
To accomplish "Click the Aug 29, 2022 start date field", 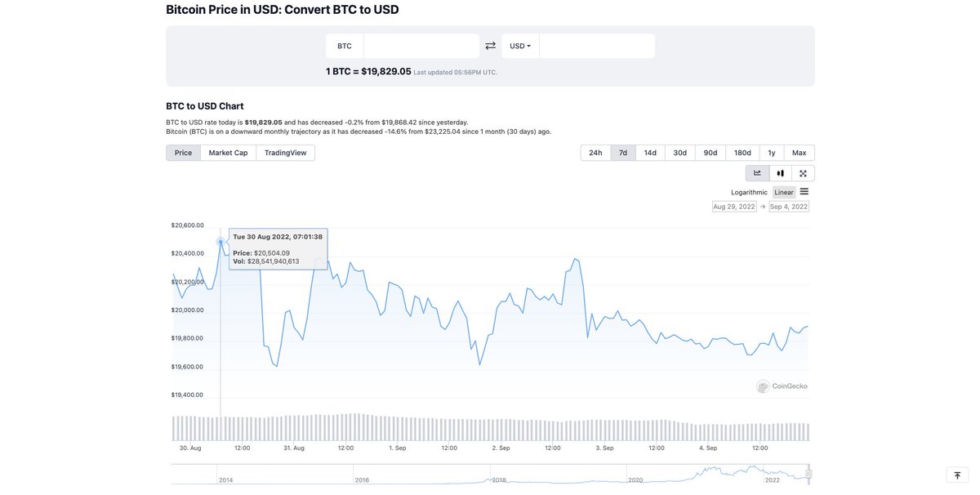I will (x=734, y=207).
